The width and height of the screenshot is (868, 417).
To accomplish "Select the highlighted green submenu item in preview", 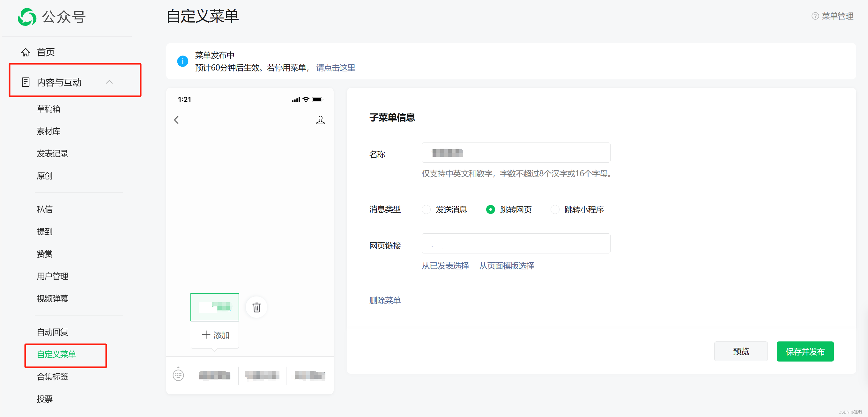I will [x=215, y=307].
